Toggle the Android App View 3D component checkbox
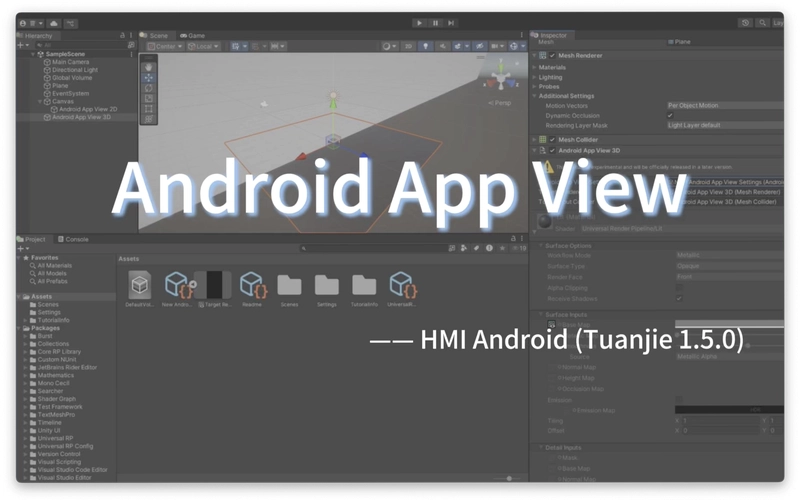This screenshot has height=502, width=800. (x=552, y=150)
